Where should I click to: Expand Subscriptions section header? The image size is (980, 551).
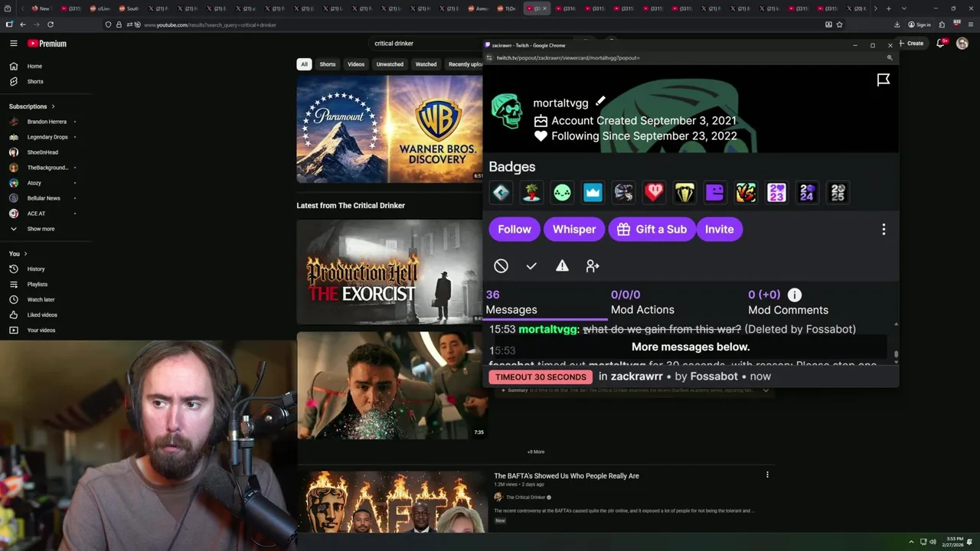(x=32, y=106)
